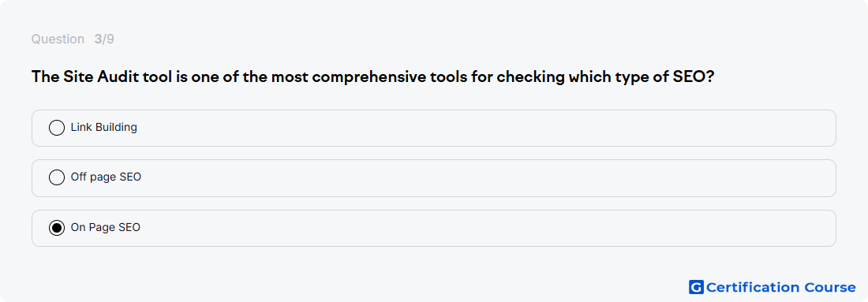Click the Site Audit question heading
The width and height of the screenshot is (868, 302).
373,77
